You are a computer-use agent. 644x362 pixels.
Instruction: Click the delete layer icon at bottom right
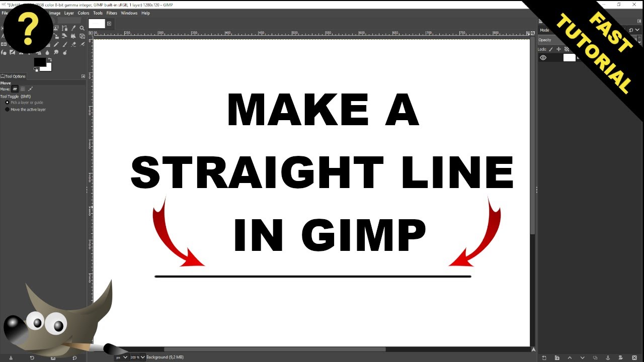click(634, 358)
